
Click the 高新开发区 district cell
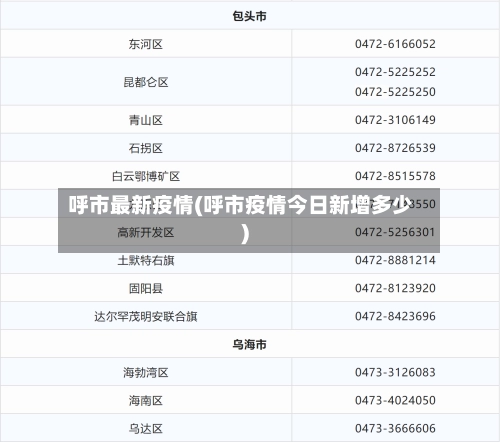[146, 232]
